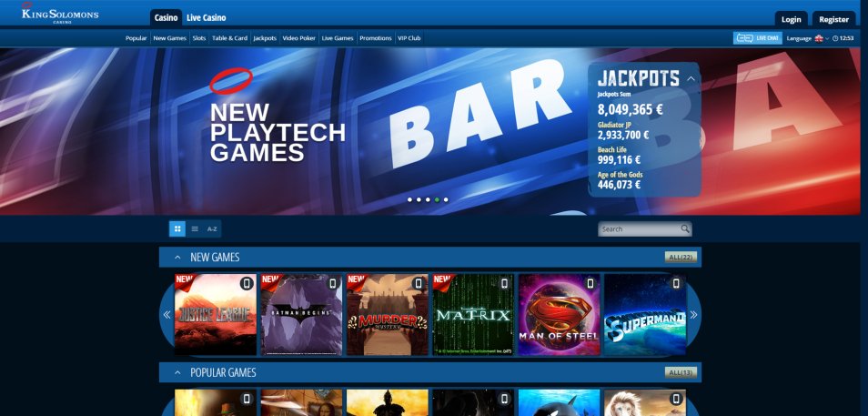Click the clock showing 12:53
This screenshot has height=416, width=868.
[843, 38]
